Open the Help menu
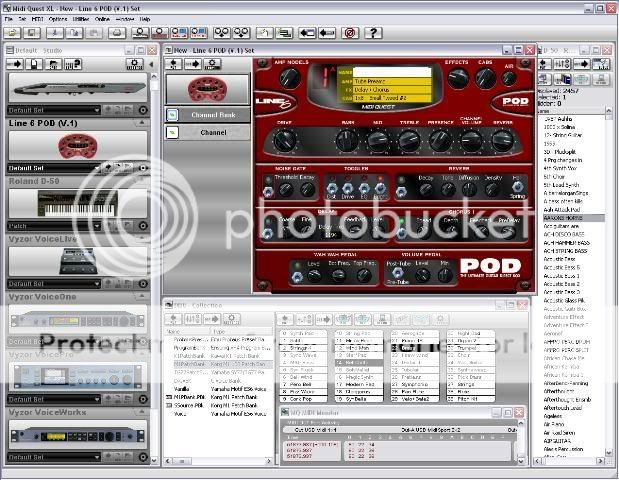619x480 pixels. (x=145, y=19)
